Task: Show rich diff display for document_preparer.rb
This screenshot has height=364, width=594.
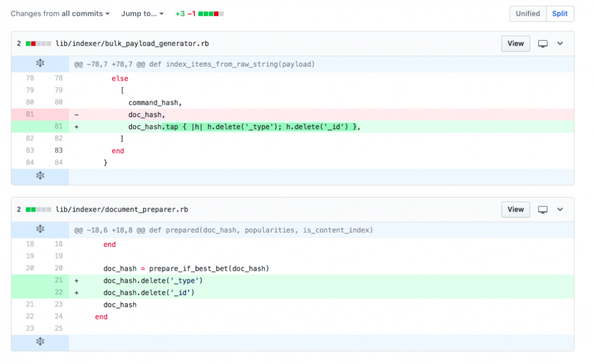Action: coord(543,210)
